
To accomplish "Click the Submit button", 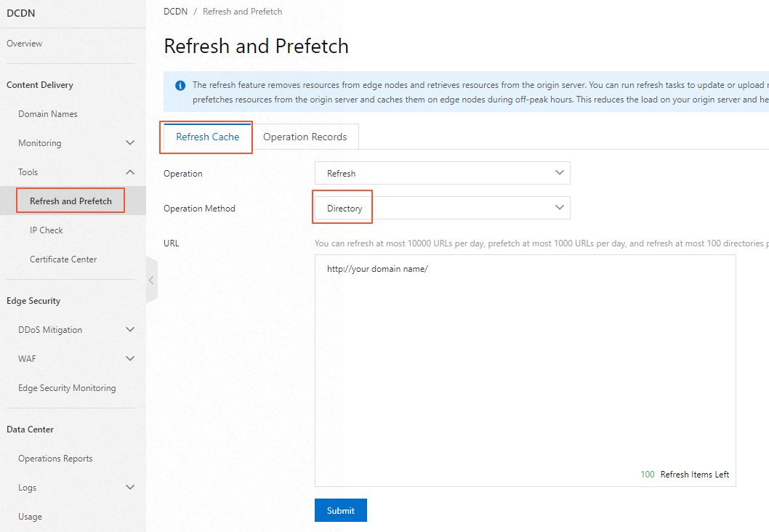I will click(340, 510).
